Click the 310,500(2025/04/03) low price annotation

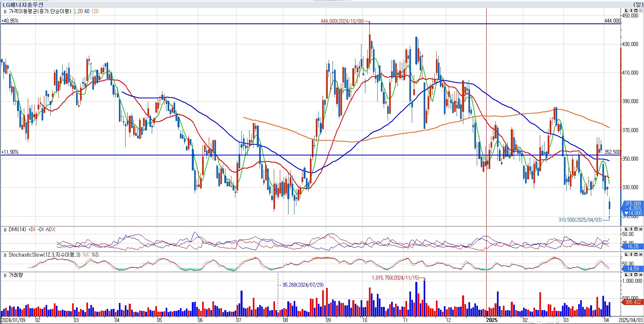tap(580, 220)
